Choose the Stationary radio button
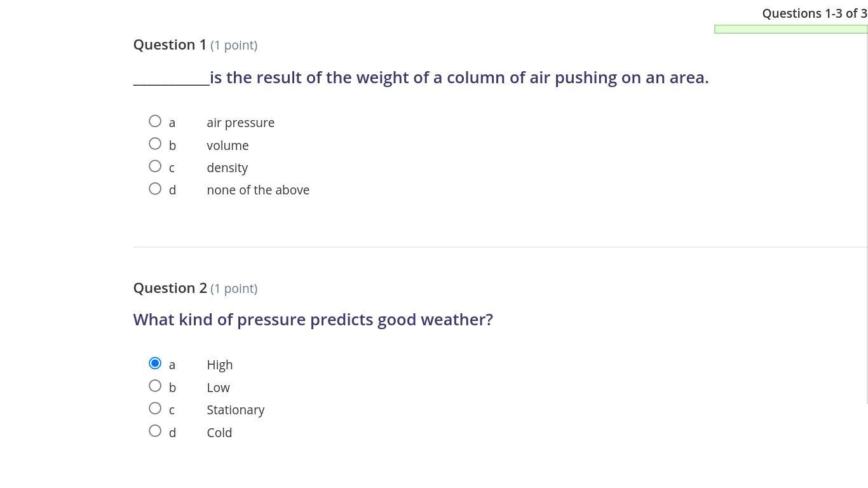Viewport: 868px width, 488px height. click(155, 409)
